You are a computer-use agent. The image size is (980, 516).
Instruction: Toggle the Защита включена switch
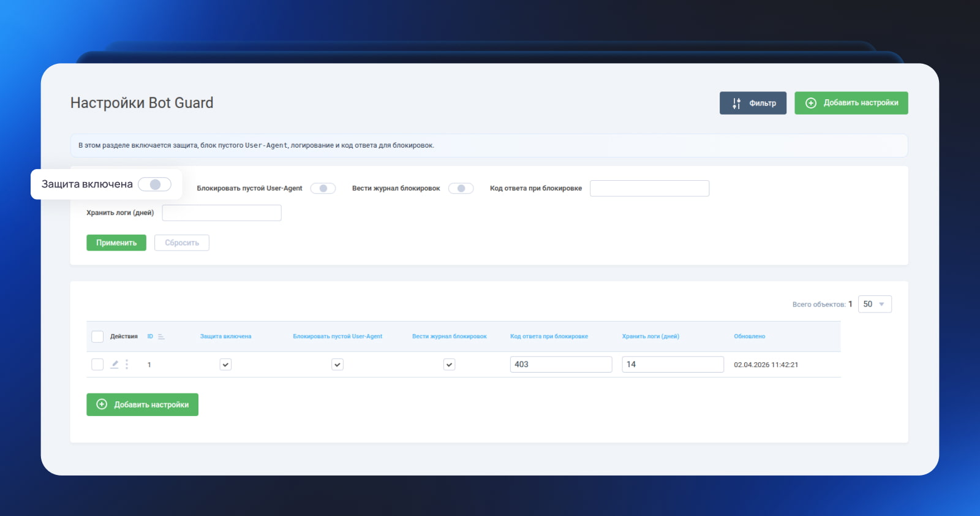(x=154, y=184)
